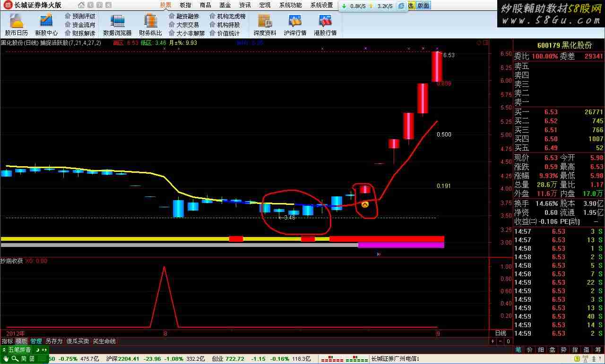This screenshot has height=364, width=605.
Task: Select the 盘 order book tab
Action: [553, 350]
